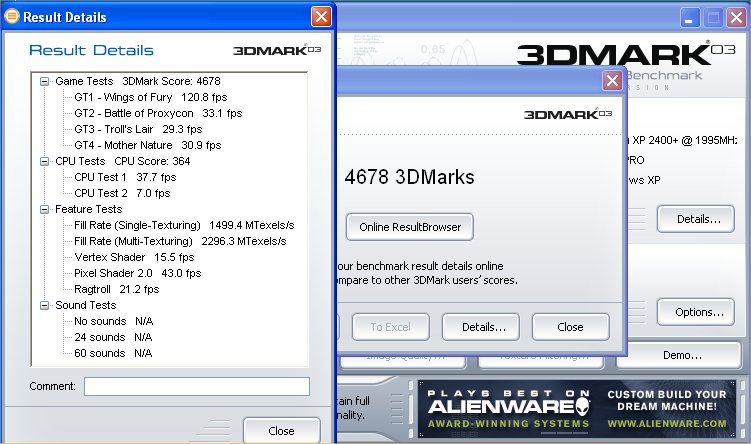This screenshot has height=444, width=751.
Task: Collapse the Game Tests tree node
Action: [x=45, y=81]
